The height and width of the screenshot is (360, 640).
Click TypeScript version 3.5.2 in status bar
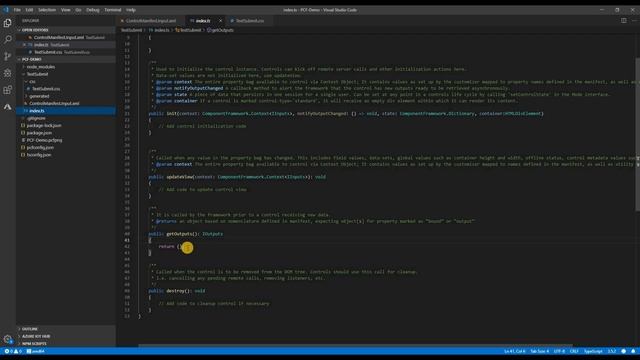coord(611,351)
